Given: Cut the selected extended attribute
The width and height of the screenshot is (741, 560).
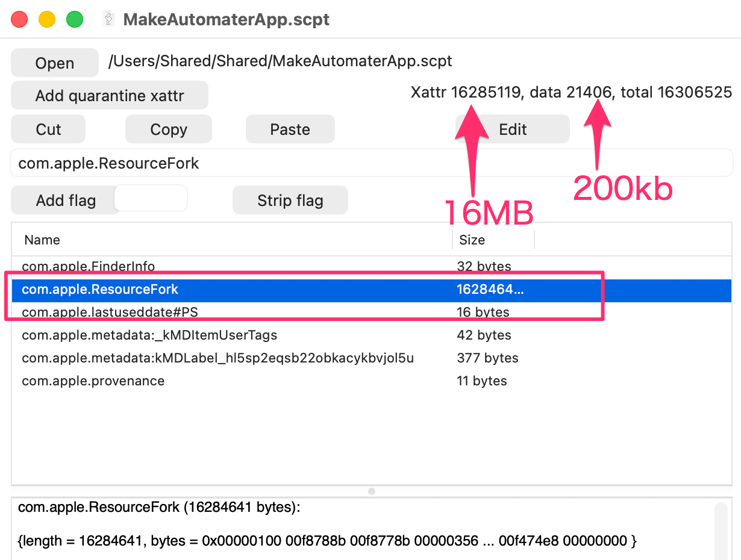Looking at the screenshot, I should pyautogui.click(x=48, y=129).
